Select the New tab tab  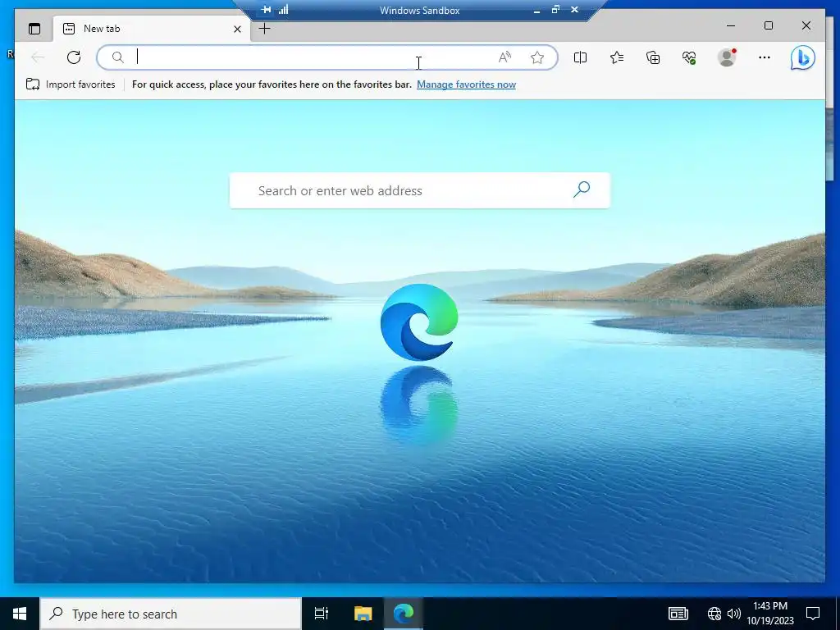pyautogui.click(x=152, y=29)
